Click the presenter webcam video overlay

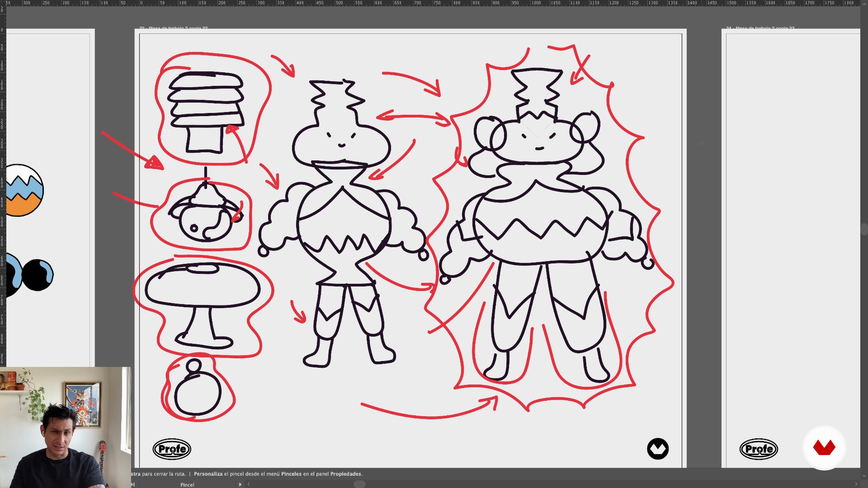65,427
